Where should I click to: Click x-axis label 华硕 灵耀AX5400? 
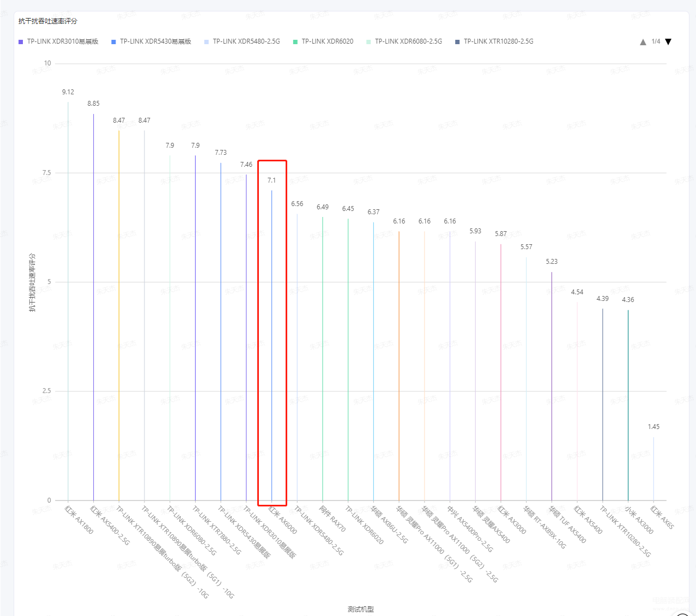[x=491, y=524]
